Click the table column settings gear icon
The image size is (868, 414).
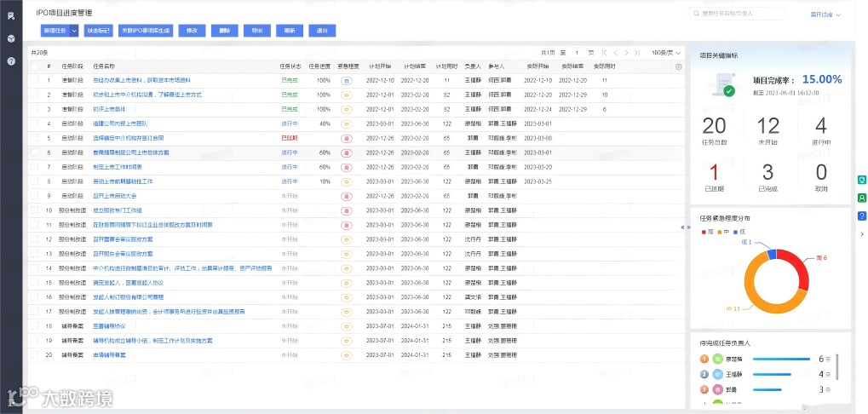pos(679,67)
